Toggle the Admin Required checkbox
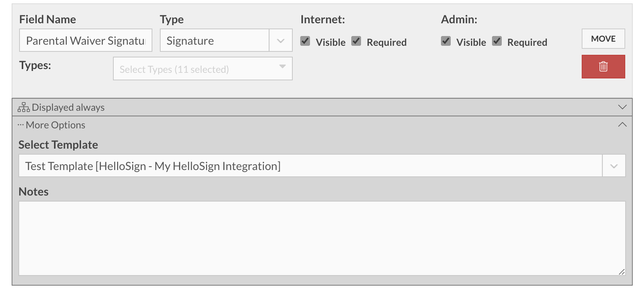This screenshot has height=289, width=644. [x=497, y=40]
